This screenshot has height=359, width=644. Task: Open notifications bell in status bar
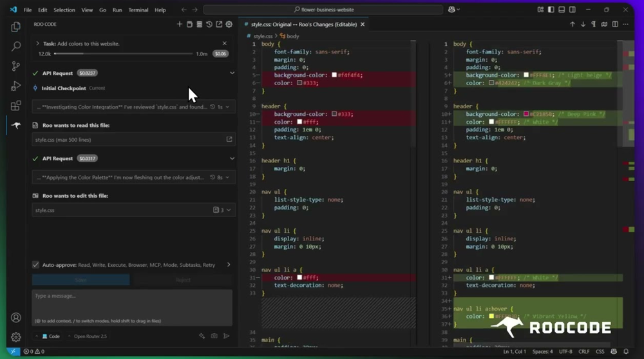(x=626, y=352)
